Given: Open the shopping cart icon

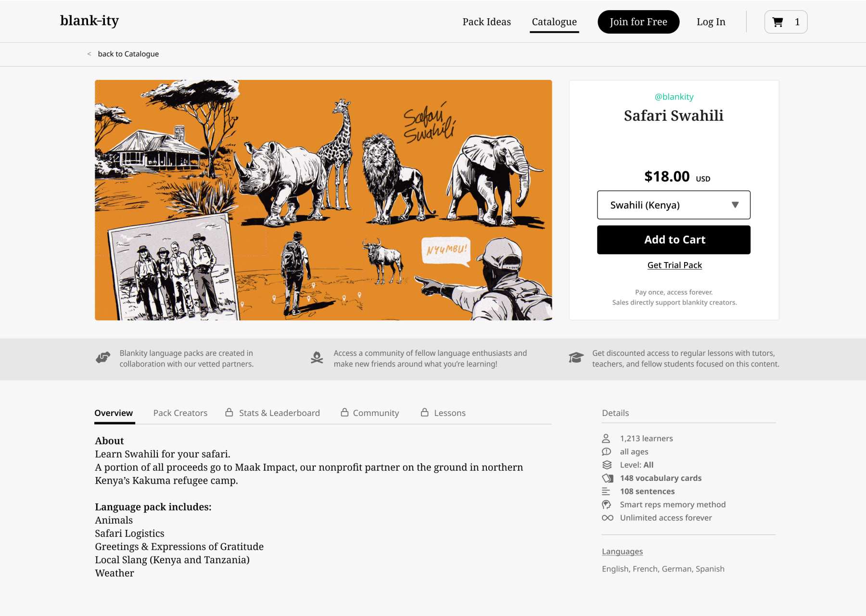Looking at the screenshot, I should [777, 22].
